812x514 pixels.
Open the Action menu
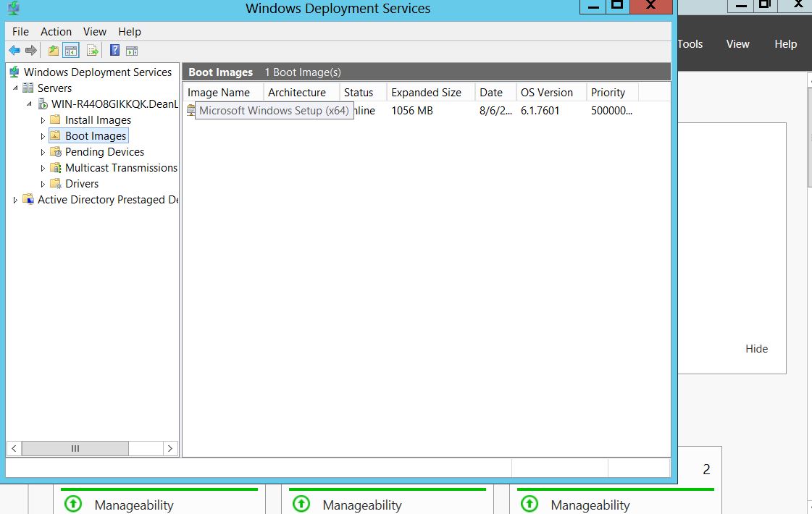56,32
